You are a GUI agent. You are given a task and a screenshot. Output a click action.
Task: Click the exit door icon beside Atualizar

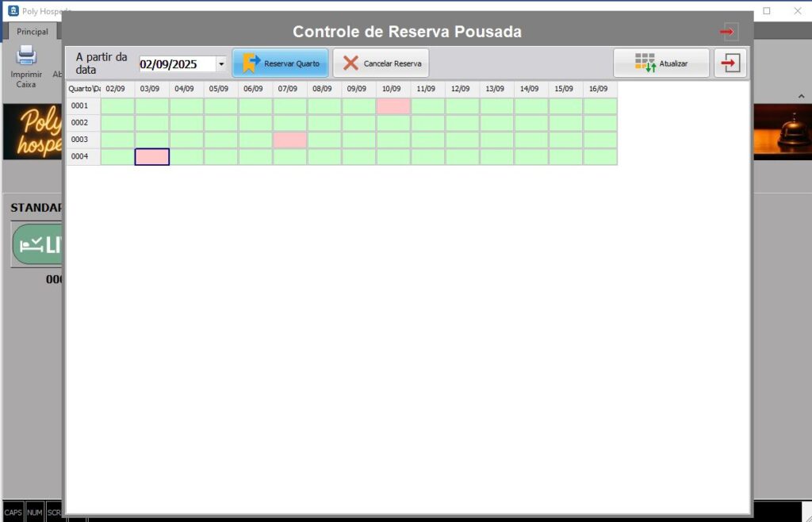coord(730,63)
